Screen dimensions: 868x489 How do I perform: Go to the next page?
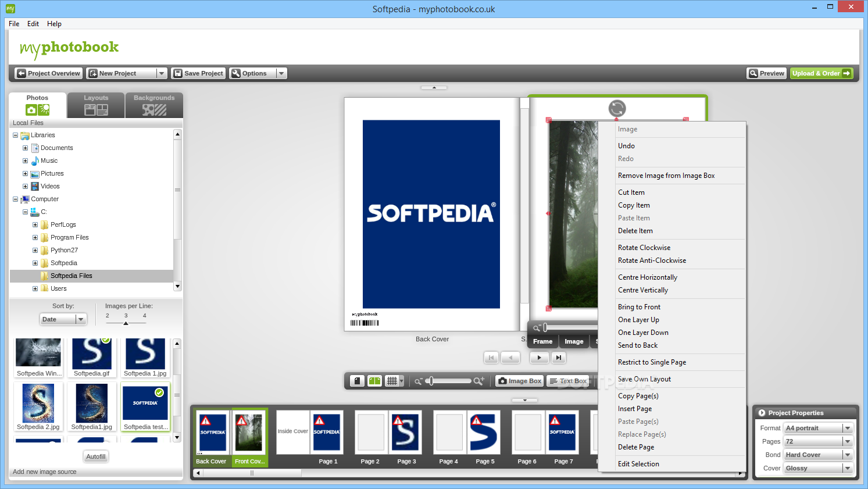tap(539, 358)
